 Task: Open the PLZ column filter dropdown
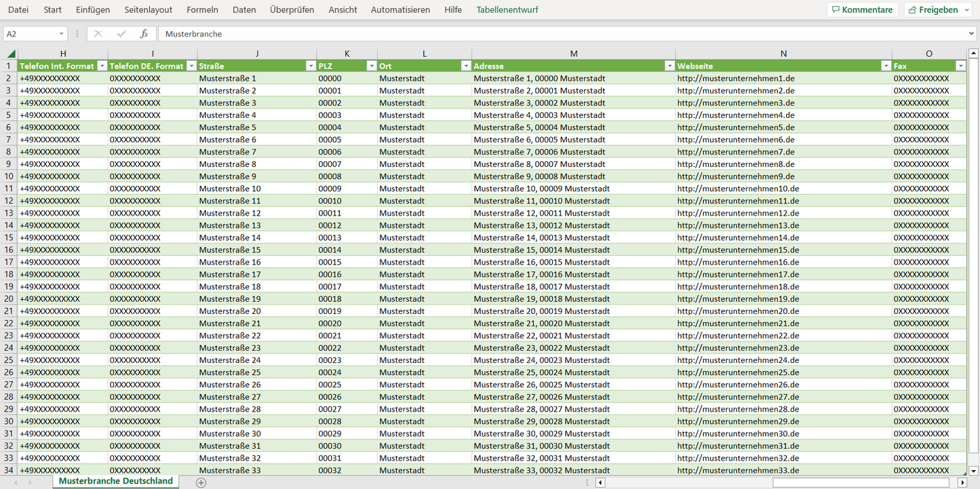coord(372,66)
